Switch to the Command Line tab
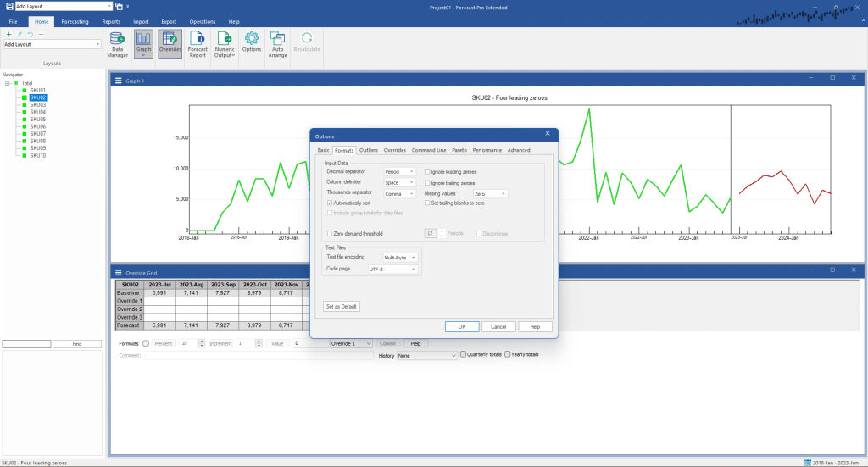This screenshot has height=467, width=868. click(x=429, y=151)
